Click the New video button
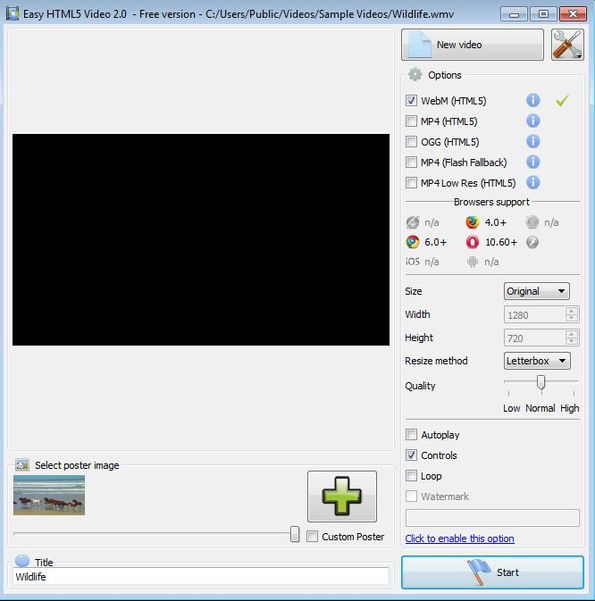This screenshot has width=595, height=601. tap(472, 44)
